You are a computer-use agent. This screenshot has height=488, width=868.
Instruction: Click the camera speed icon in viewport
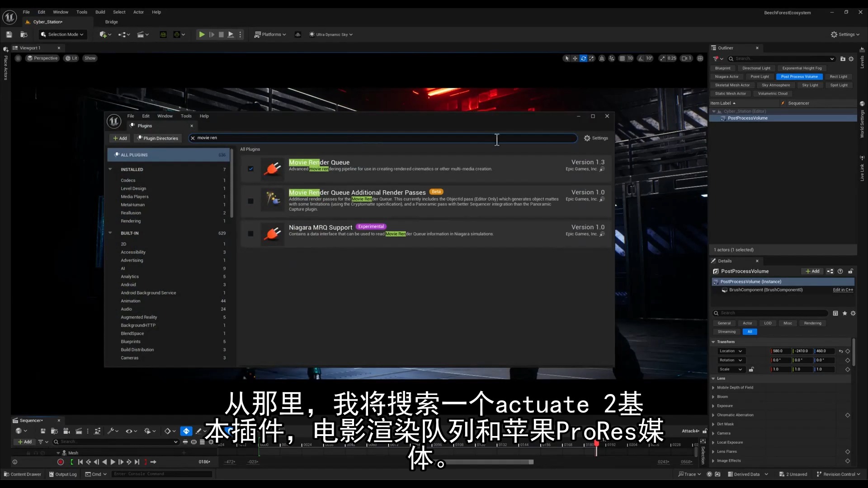pos(686,58)
